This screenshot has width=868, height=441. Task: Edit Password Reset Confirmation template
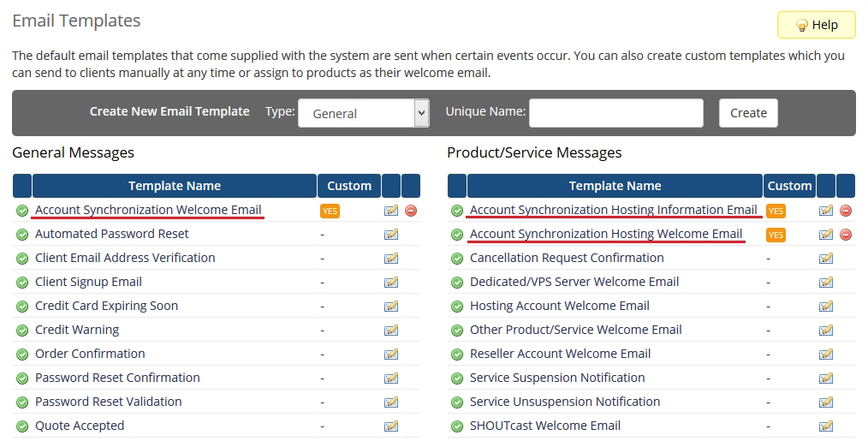click(x=391, y=378)
